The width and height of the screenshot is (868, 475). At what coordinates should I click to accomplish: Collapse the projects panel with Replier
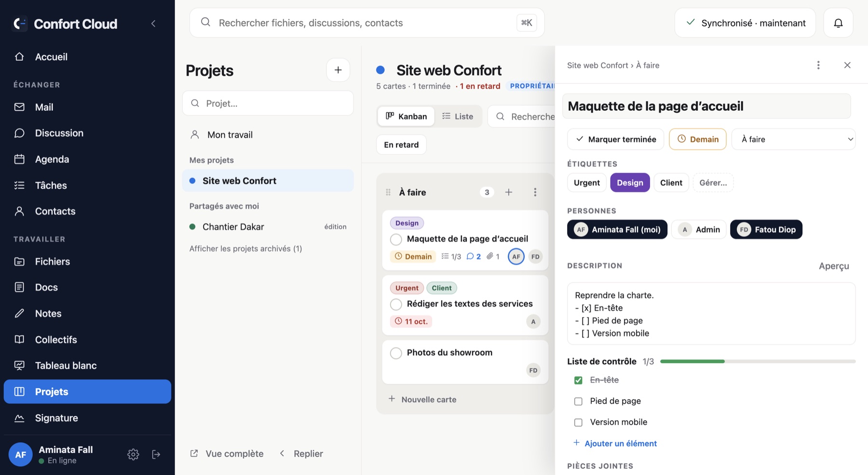coord(301,454)
